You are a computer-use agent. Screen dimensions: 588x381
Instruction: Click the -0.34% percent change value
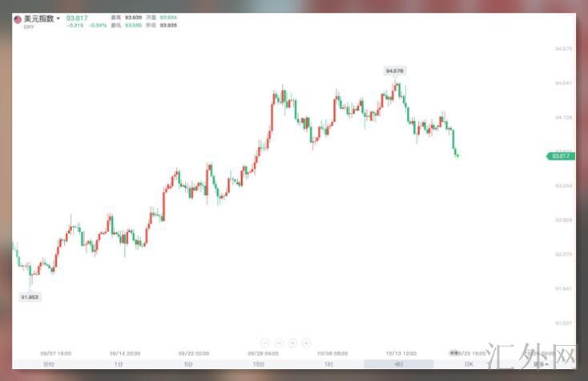pos(98,25)
